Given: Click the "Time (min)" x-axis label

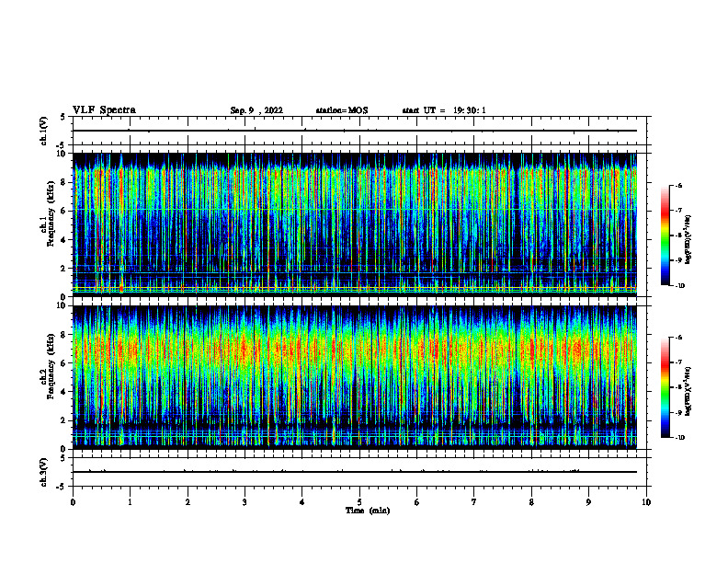Looking at the screenshot, I should (x=368, y=511).
